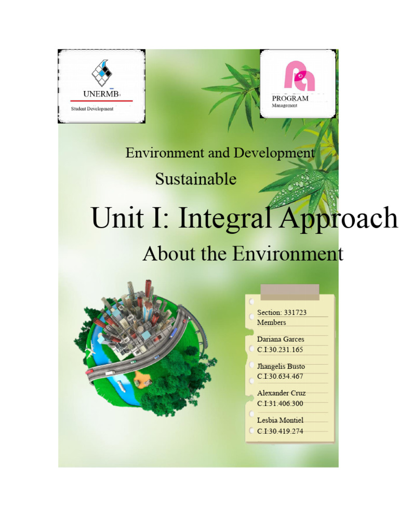Click the UNERMB logo text
Viewport: 399px width, 532px height.
[x=101, y=94]
